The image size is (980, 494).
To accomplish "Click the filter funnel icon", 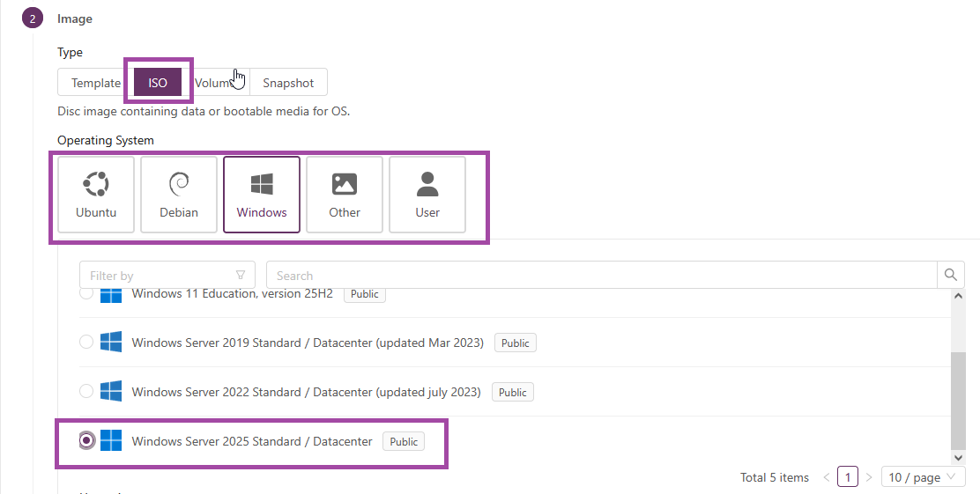I will (x=241, y=275).
